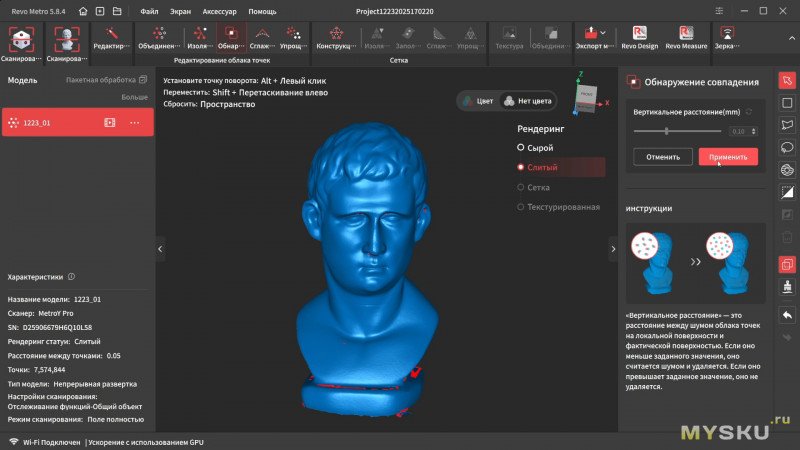Open the Файл menu
800x450 pixels.
click(149, 11)
